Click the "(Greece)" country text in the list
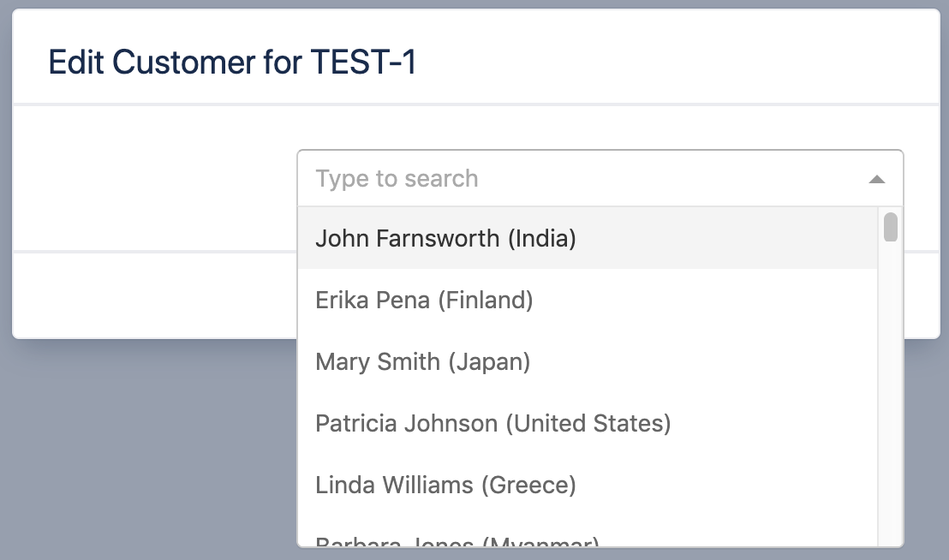Viewport: 949px width, 560px height. tap(528, 485)
